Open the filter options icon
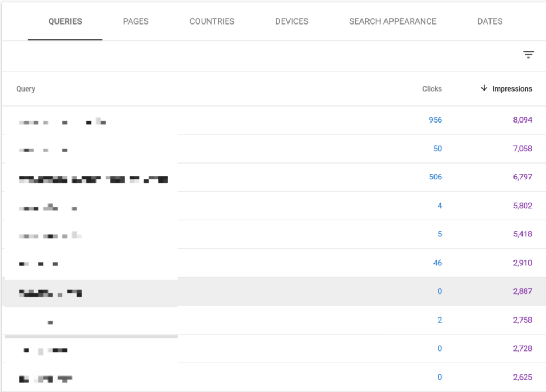Image resolution: width=546 pixels, height=392 pixels. [x=528, y=54]
